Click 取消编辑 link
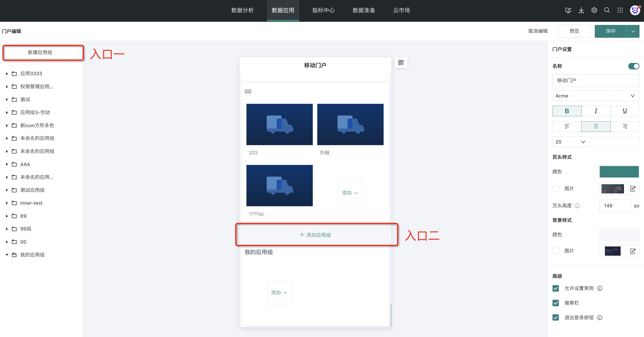This screenshot has width=644, height=337. [x=538, y=31]
